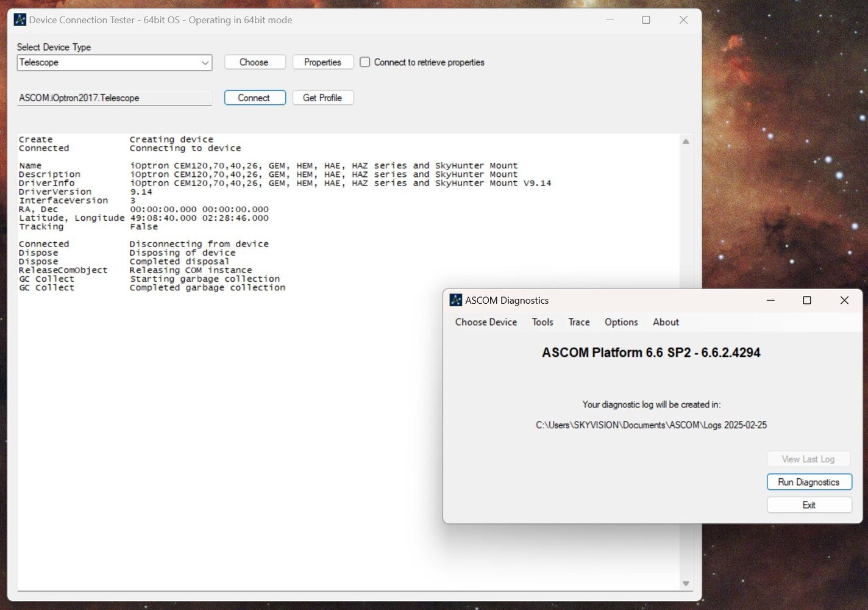Click the 'Disconnecting from device' log line

pos(144,244)
